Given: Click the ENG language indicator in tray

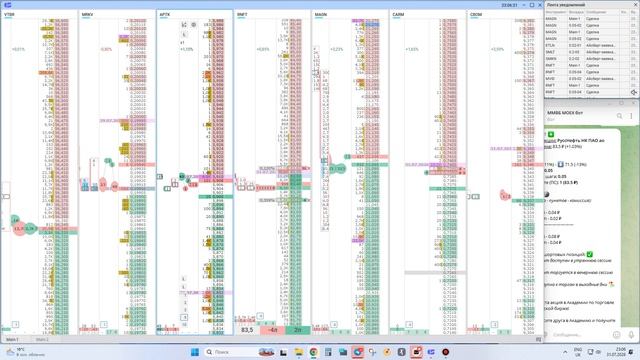Looking at the screenshot, I should (578, 352).
